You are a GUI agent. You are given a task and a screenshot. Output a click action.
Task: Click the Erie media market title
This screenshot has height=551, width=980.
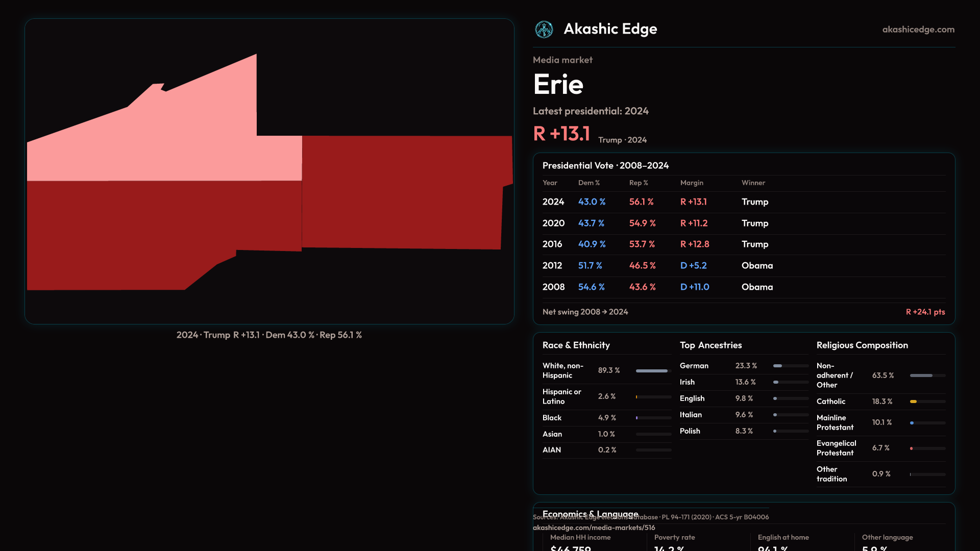(558, 84)
